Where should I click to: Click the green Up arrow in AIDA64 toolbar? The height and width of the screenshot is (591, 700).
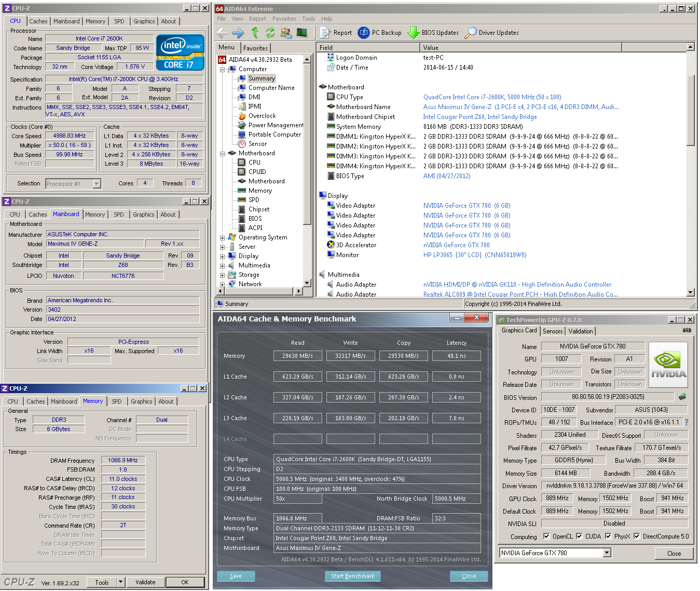(255, 33)
